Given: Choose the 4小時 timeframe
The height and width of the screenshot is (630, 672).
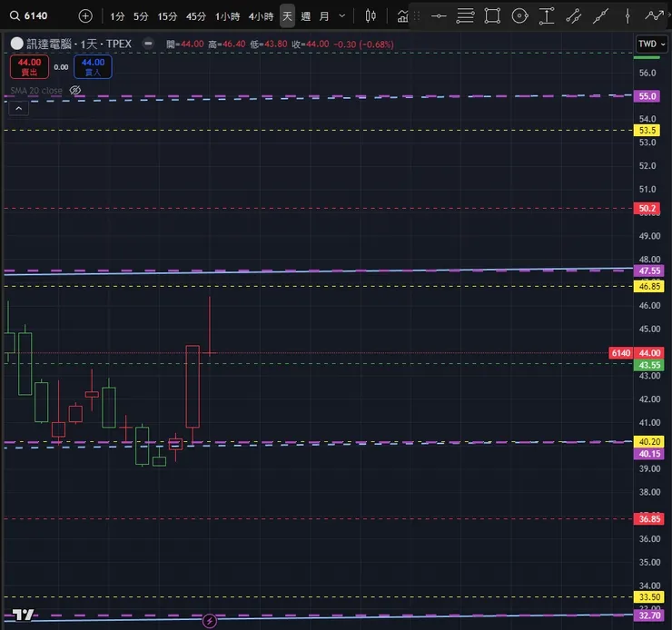Looking at the screenshot, I should tap(261, 16).
